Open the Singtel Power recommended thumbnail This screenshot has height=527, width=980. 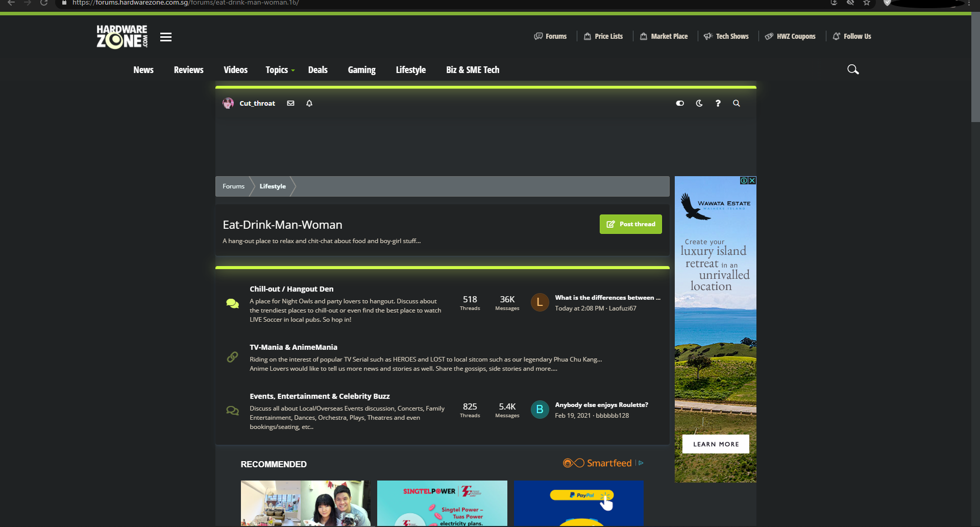(x=442, y=503)
